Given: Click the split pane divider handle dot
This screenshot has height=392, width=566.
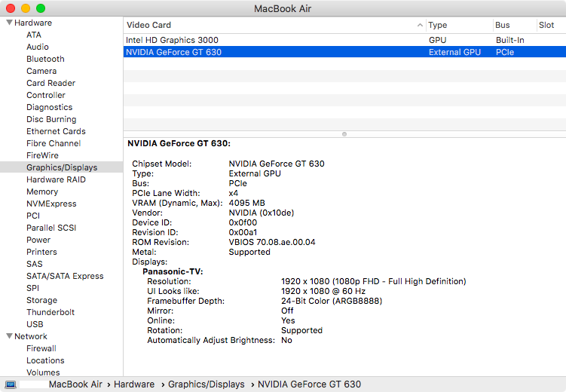Looking at the screenshot, I should point(344,134).
